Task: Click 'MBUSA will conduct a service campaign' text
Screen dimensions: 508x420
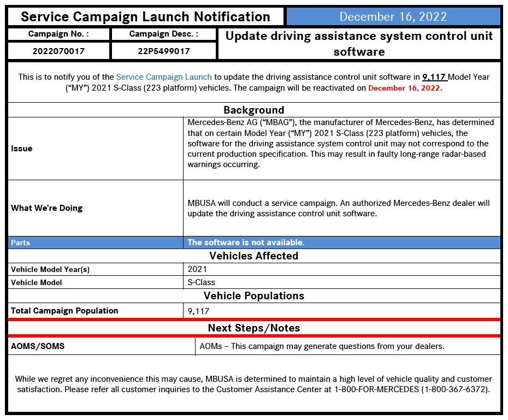Action: pos(339,208)
